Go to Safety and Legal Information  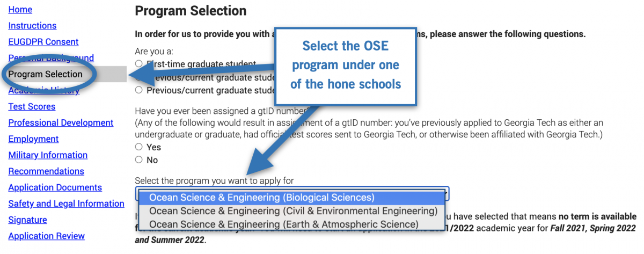pos(66,204)
